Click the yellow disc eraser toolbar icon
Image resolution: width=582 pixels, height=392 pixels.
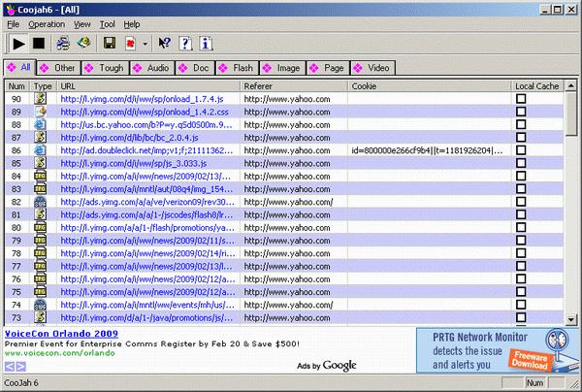(x=83, y=43)
